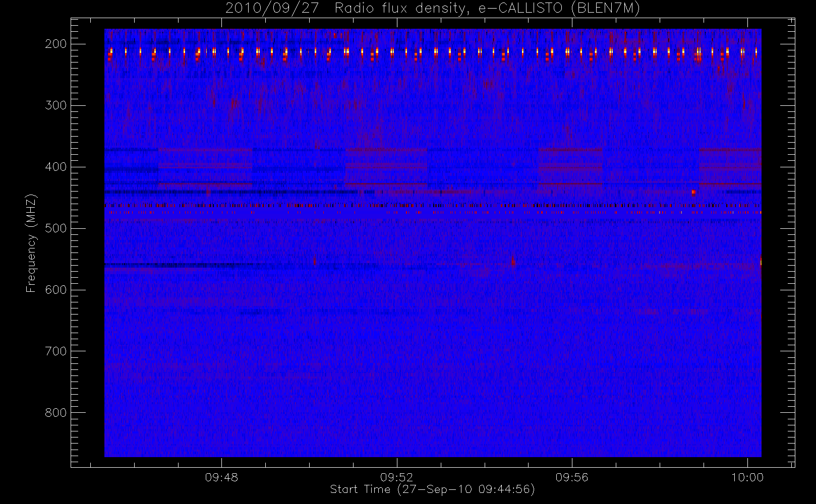
Task: Click the 'Start Time (27-Sep-10 09:44:56)' axis label
Action: point(432,489)
